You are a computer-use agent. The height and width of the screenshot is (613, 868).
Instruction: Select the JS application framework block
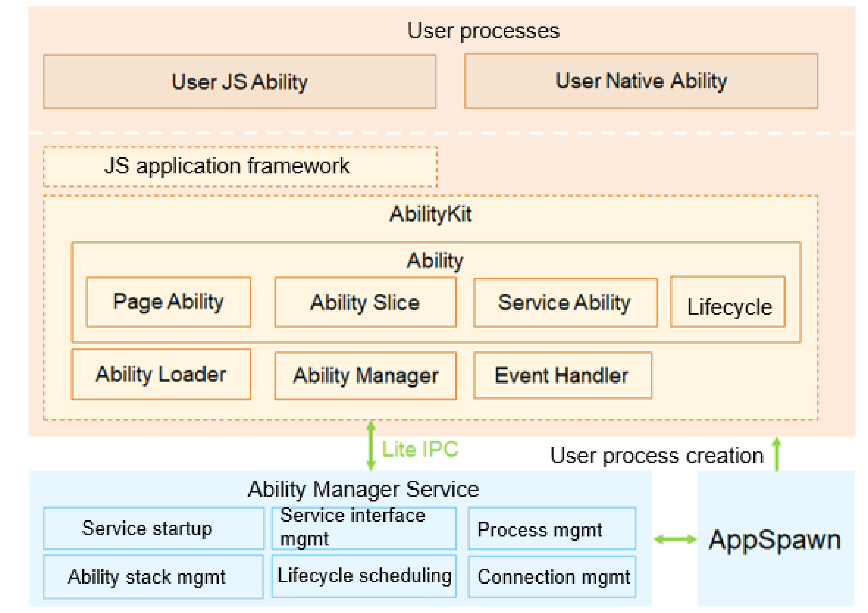coord(240,166)
